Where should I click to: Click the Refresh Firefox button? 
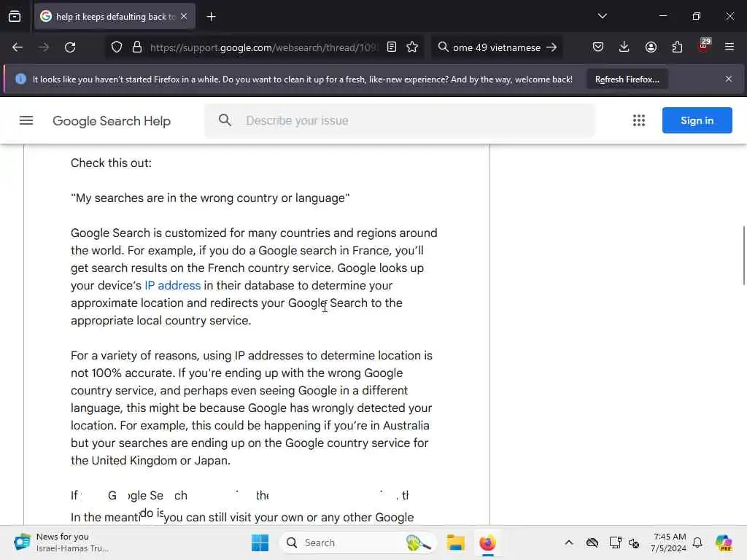(x=627, y=79)
